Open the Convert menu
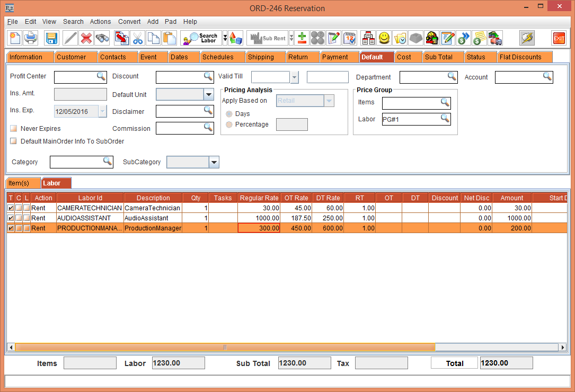The image size is (575, 392). point(129,22)
